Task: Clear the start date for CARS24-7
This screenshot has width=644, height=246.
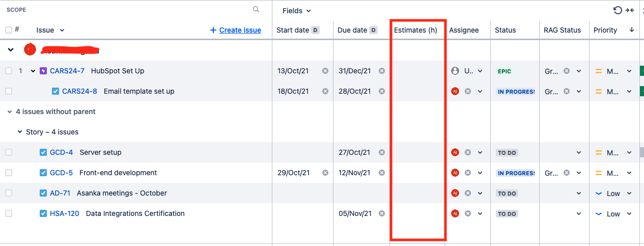Action: pyautogui.click(x=325, y=71)
